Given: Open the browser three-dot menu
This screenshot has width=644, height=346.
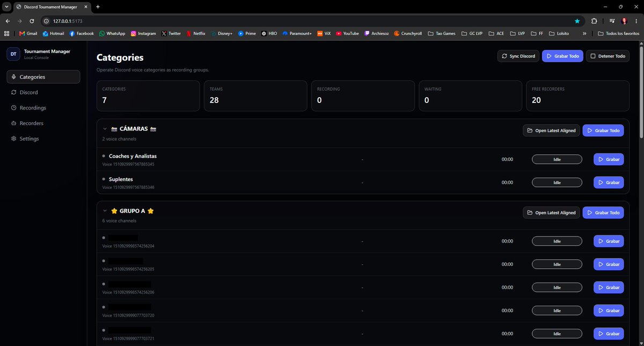Looking at the screenshot, I should (636, 21).
